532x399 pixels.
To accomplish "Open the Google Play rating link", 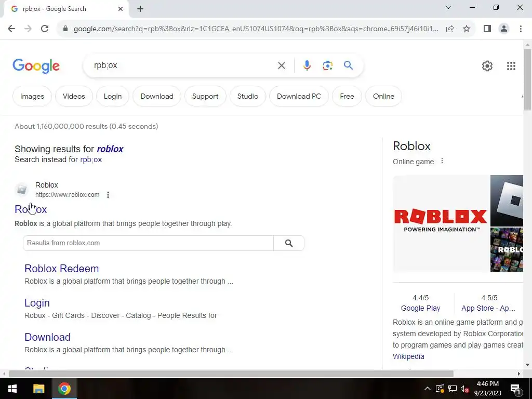I will [x=420, y=308].
